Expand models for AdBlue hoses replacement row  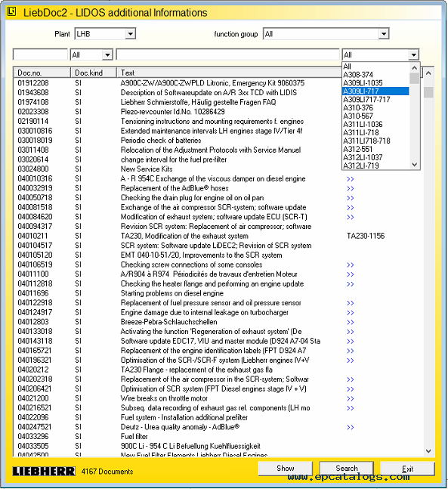point(351,188)
